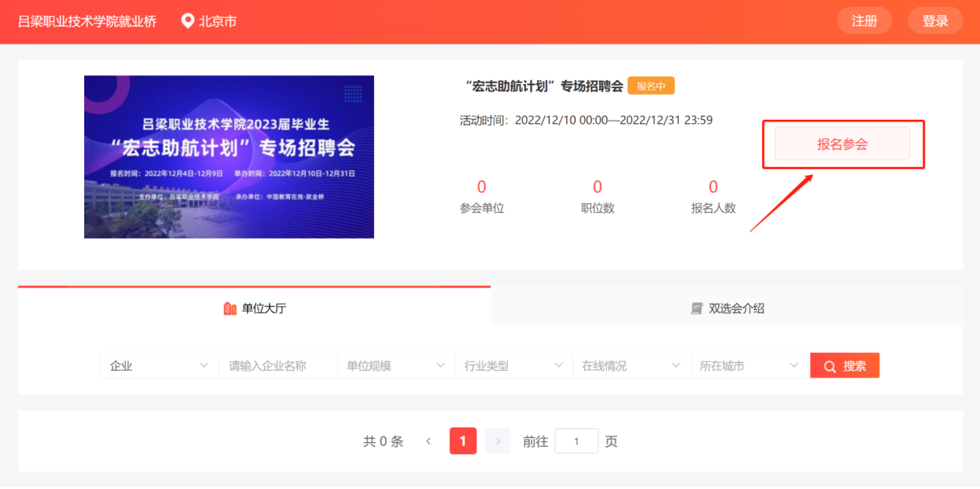
Task: Click the 请输入企业名称 input field
Action: [x=277, y=366]
